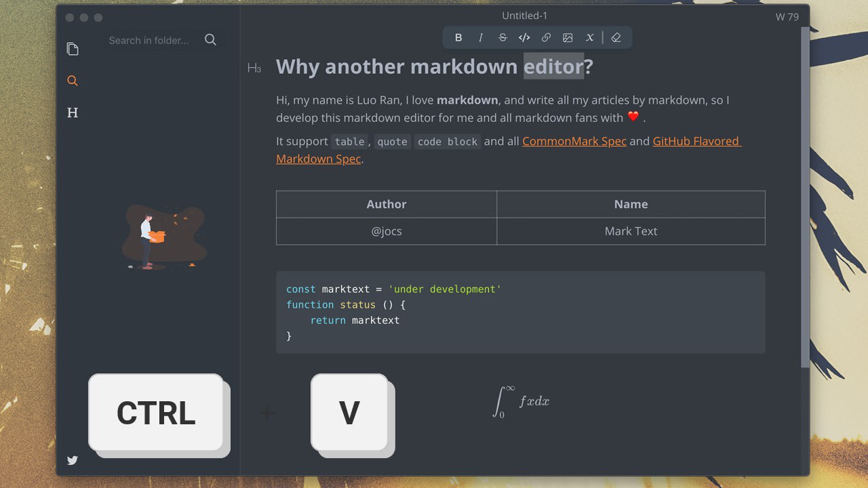Click the Untitled-1 window title

click(x=524, y=16)
